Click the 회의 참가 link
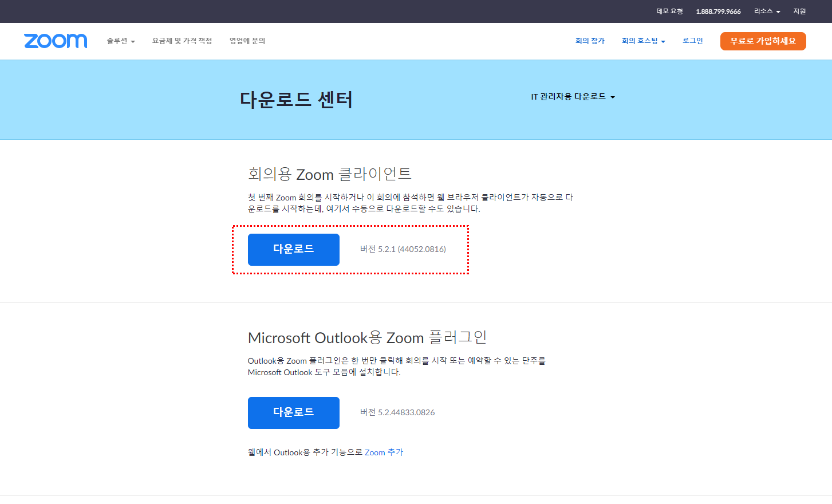The width and height of the screenshot is (832, 504). click(590, 41)
